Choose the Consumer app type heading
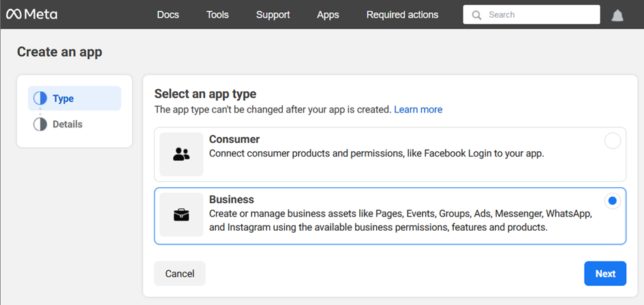644x305 pixels. click(234, 139)
